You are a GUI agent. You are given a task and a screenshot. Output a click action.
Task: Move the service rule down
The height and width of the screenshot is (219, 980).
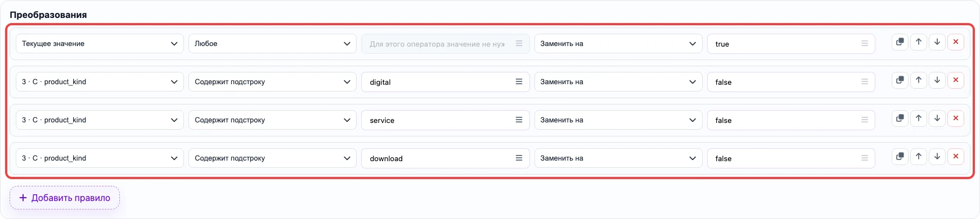(937, 118)
